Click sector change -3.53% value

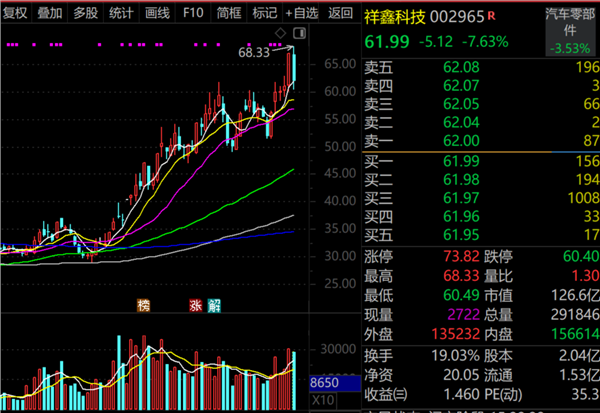point(570,49)
